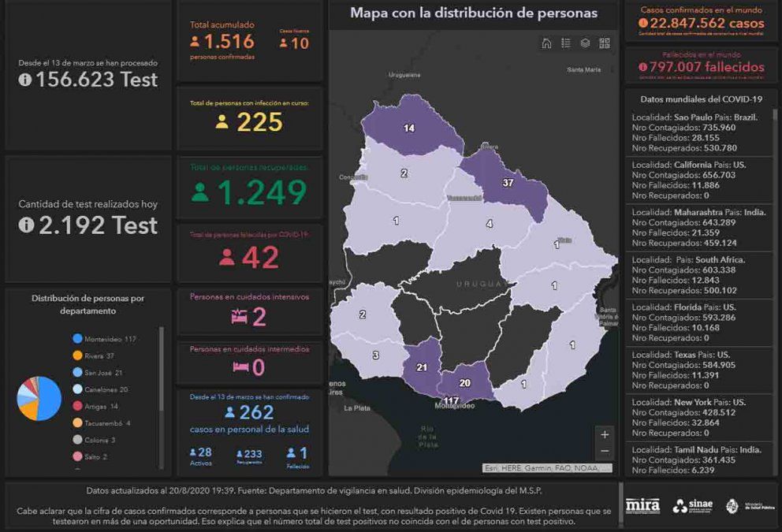
Task: Click info icon beside 2.192 Test
Action: [25, 225]
